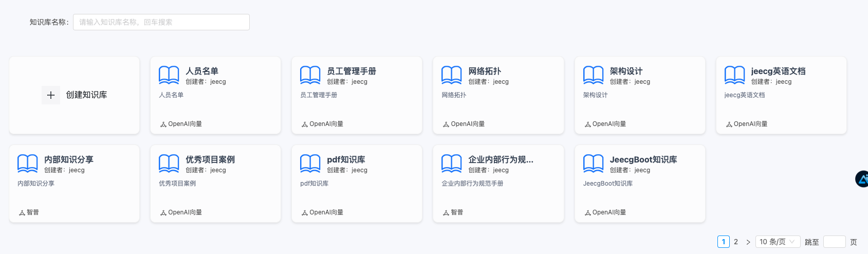Open the 员工管理手册 title

click(x=352, y=71)
